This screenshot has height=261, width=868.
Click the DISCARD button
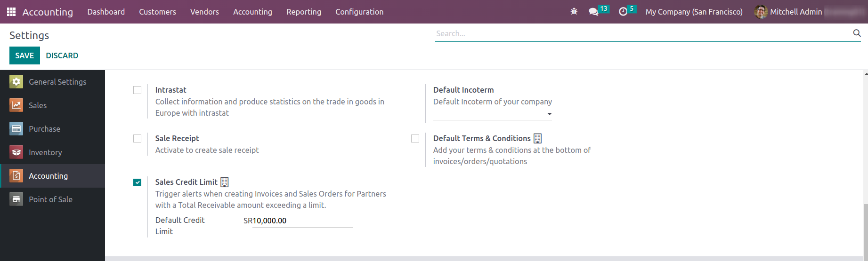click(x=62, y=55)
